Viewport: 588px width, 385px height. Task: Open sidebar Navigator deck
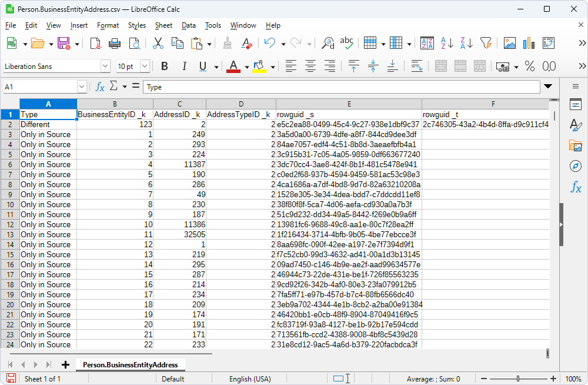tap(575, 166)
